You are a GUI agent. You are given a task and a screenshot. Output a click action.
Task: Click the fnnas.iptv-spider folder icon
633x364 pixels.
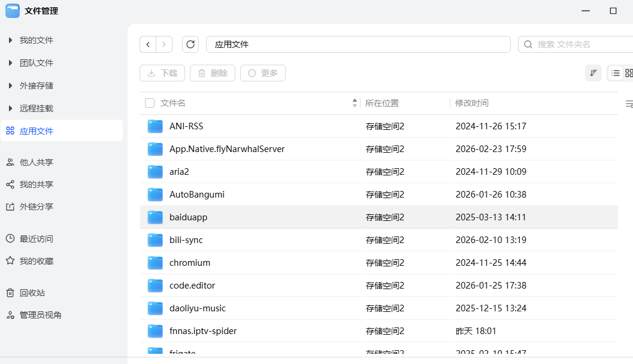point(155,331)
